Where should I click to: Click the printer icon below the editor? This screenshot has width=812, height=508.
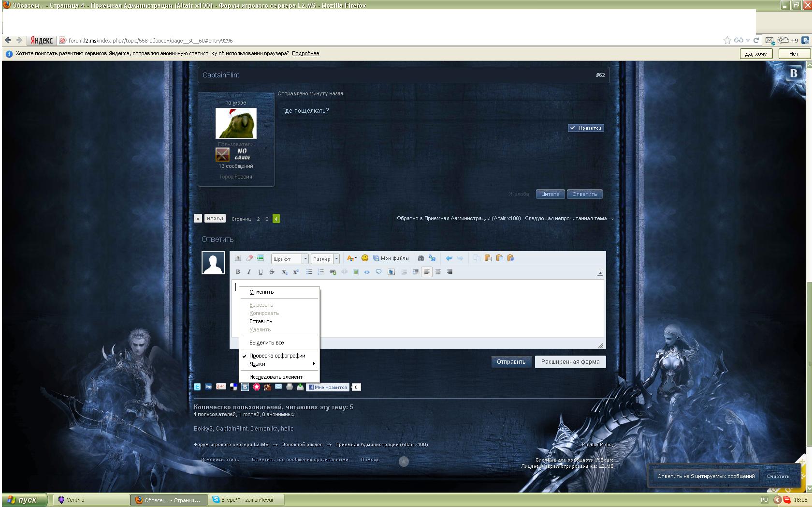coord(290,387)
